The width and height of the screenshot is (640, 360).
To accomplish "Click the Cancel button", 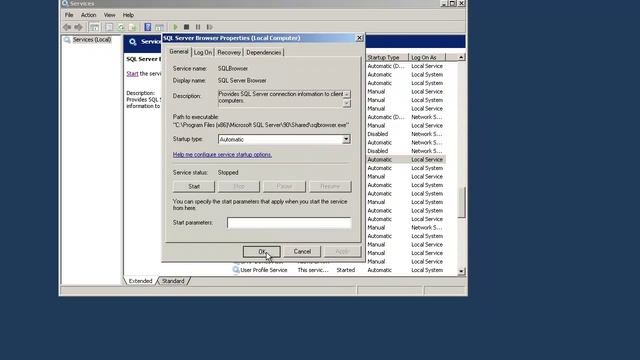I will click(302, 252).
